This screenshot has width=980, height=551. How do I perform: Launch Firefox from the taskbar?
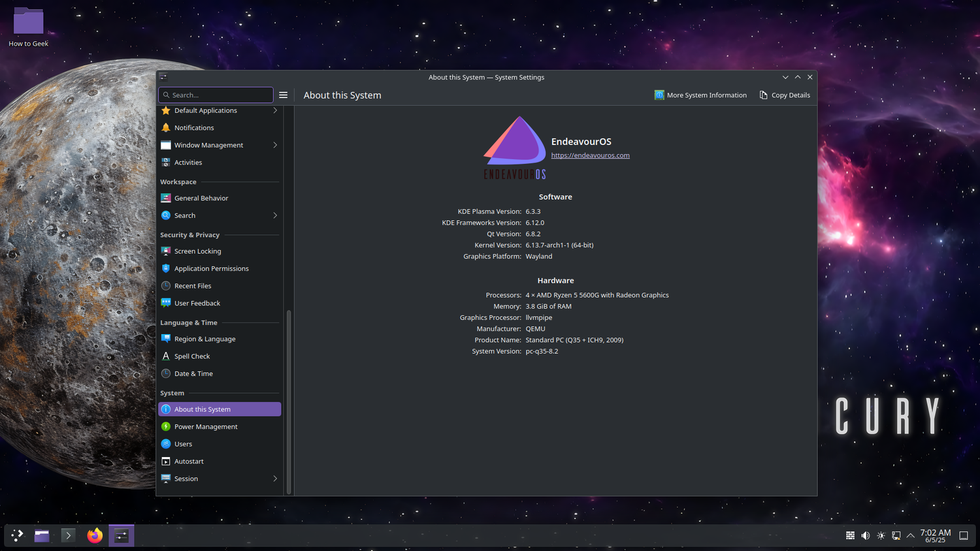point(95,535)
